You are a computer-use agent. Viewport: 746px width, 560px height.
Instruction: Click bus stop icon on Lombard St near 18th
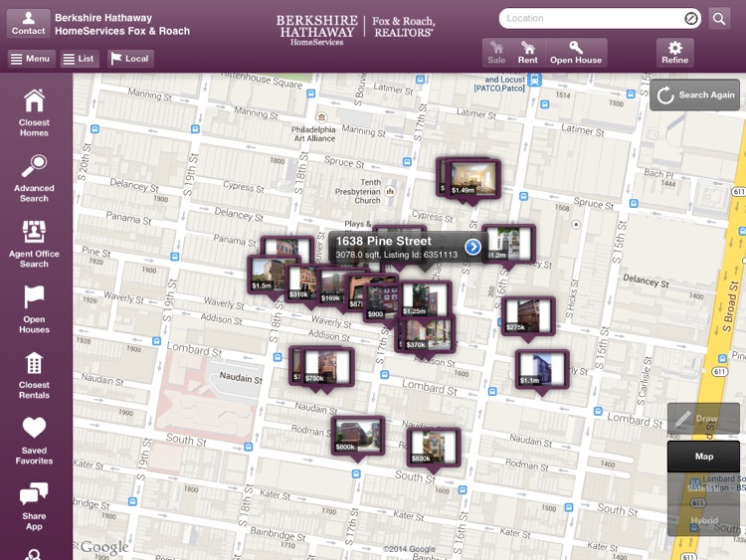tap(278, 357)
